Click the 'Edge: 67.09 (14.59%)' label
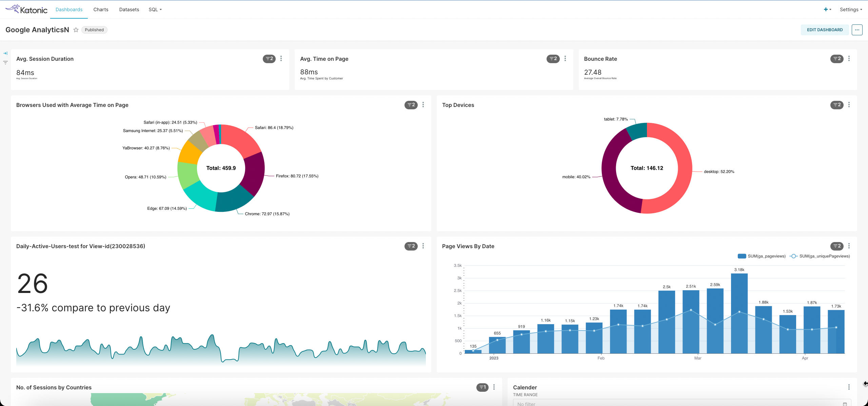This screenshot has width=868, height=406. point(167,208)
